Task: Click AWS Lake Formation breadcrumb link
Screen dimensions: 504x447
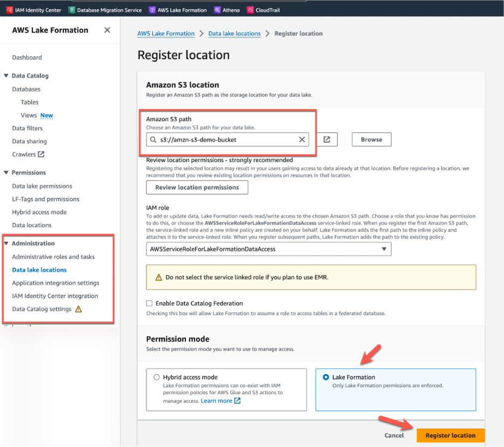Action: [166, 33]
